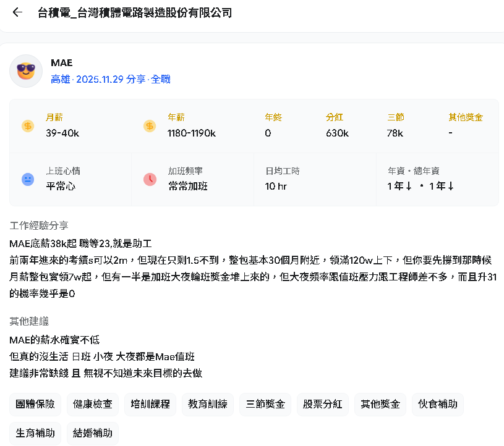Click the line starting with 建議非常缺錢
Viewport: 504px width, 446px height.
(x=106, y=373)
